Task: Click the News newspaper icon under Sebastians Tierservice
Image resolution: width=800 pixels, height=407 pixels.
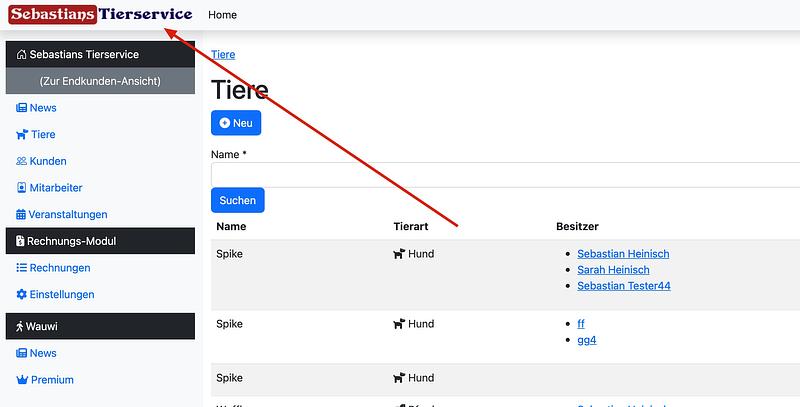Action: (x=21, y=108)
